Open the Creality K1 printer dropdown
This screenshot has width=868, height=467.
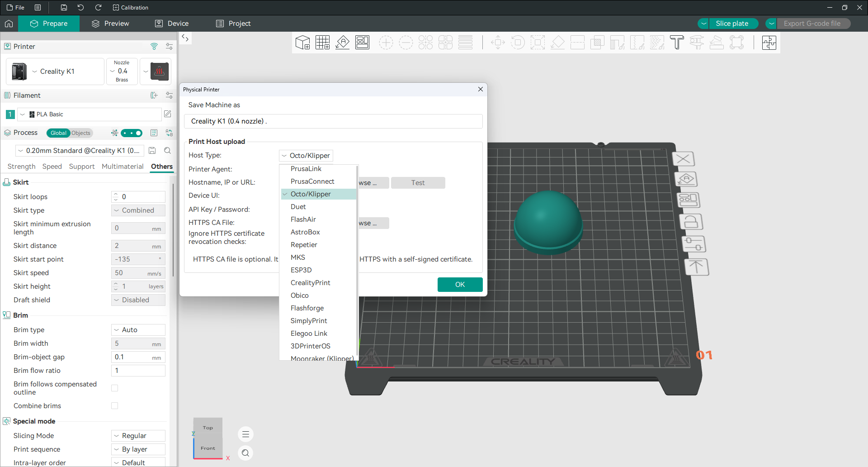pyautogui.click(x=55, y=71)
